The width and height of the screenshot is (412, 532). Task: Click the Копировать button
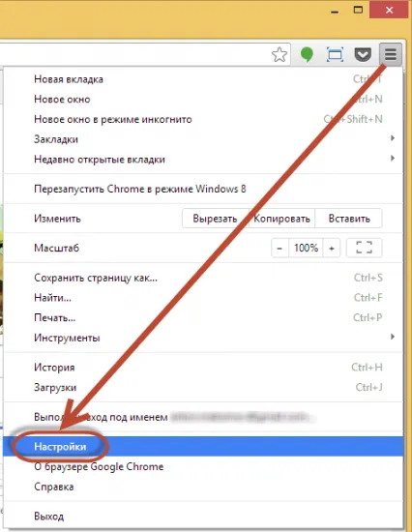282,219
